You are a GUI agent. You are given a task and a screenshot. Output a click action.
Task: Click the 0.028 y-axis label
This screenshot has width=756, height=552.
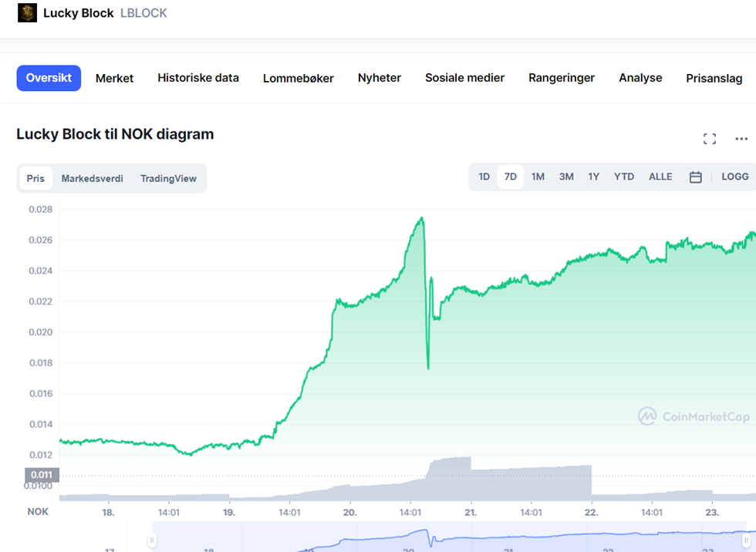pos(40,210)
